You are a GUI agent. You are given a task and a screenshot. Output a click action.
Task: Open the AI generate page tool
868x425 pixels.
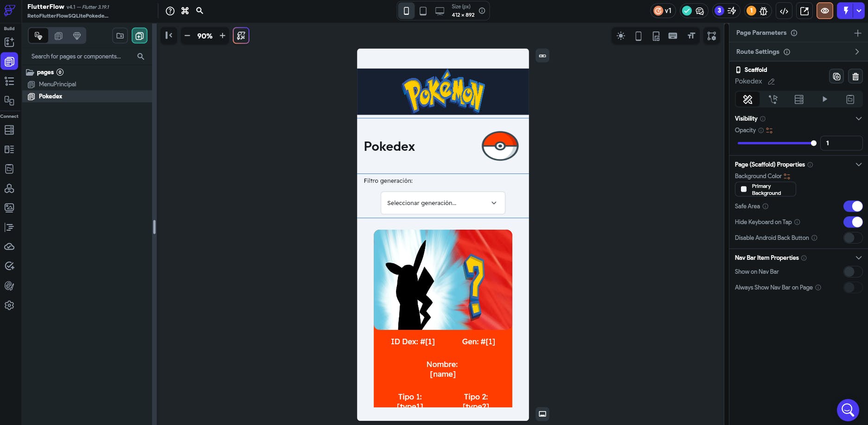pos(241,36)
